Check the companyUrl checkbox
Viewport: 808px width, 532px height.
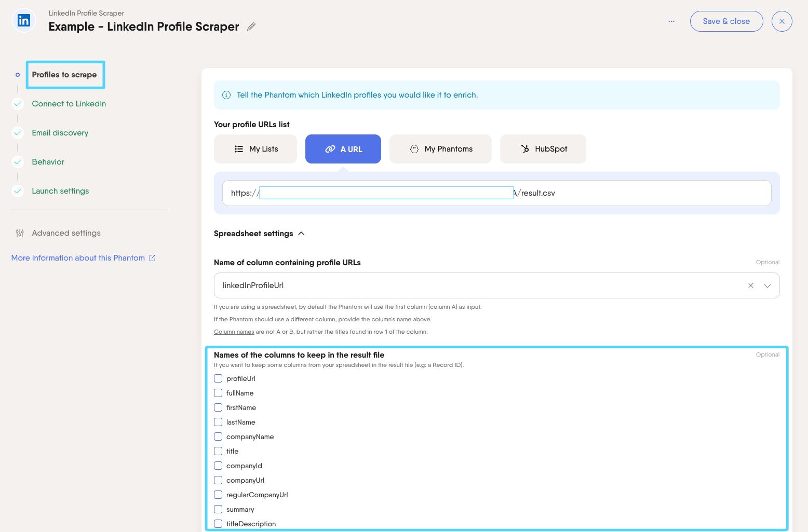tap(218, 480)
